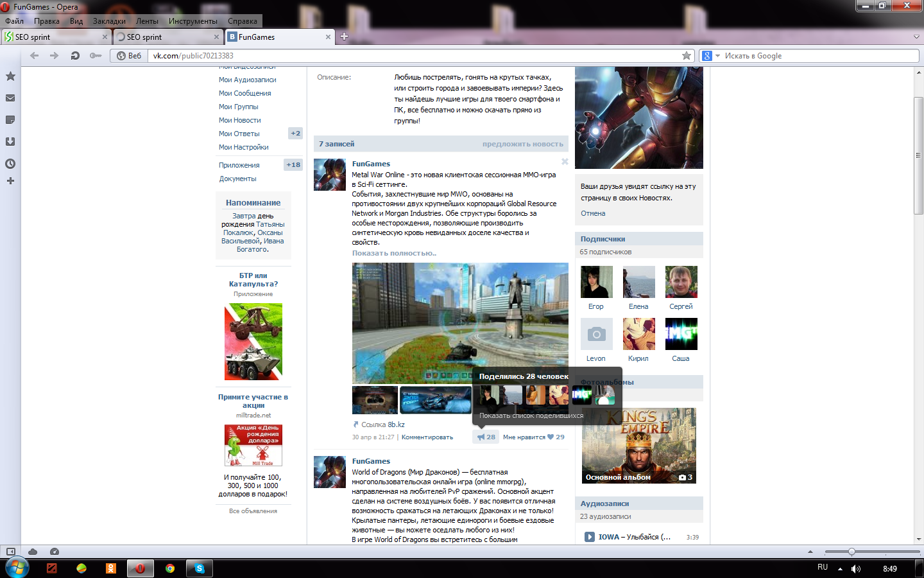The image size is (924, 578).
Task: Bookmark this page with address bar star
Action: [687, 56]
